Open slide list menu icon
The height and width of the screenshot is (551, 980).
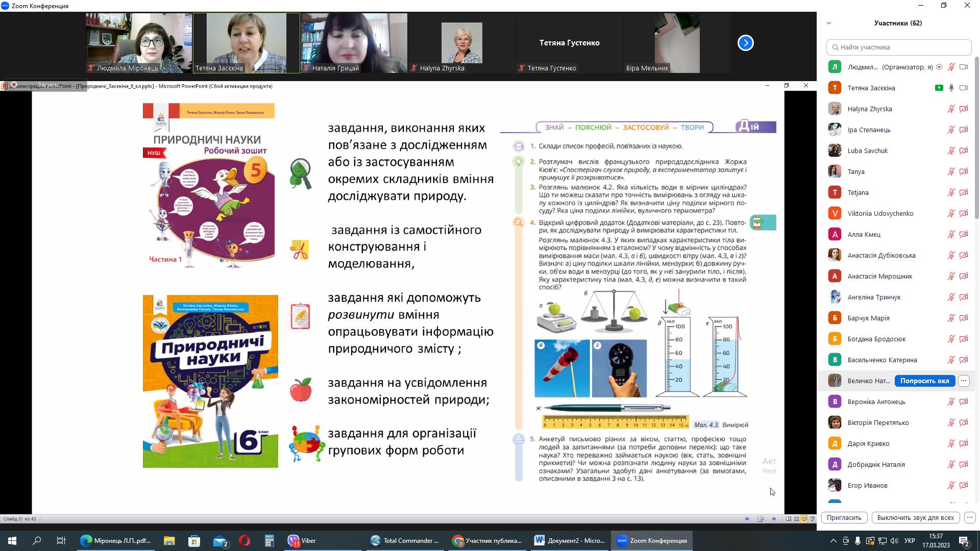pyautogui.click(x=761, y=518)
